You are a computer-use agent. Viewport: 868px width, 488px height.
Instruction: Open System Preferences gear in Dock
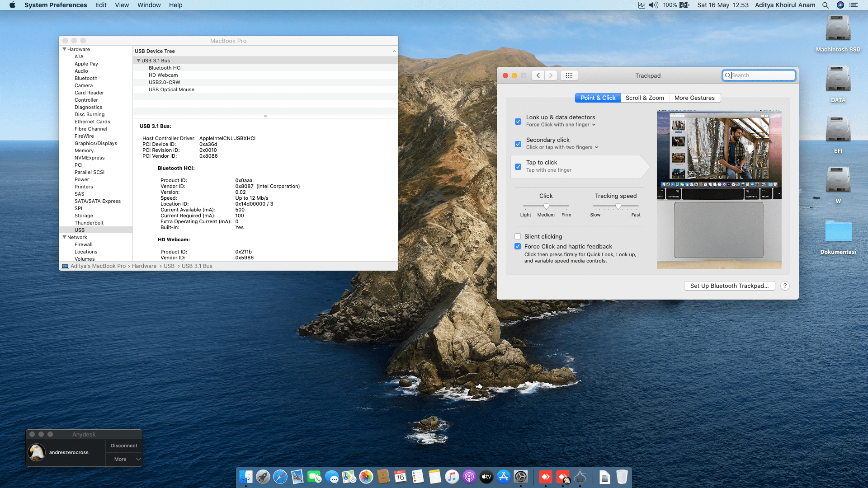coord(521,477)
